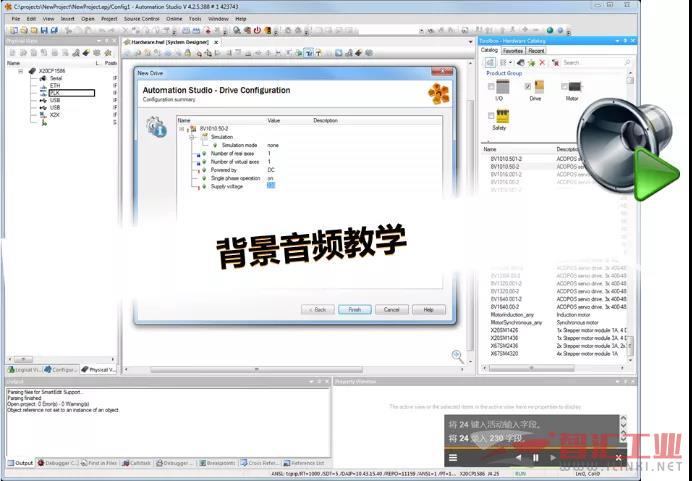Switch to the Configuration View tab
The image size is (692, 481).
(x=61, y=369)
